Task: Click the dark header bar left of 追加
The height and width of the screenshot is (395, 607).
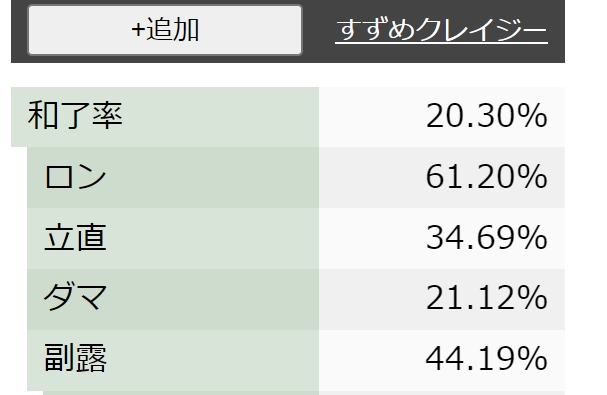Action: [19, 30]
